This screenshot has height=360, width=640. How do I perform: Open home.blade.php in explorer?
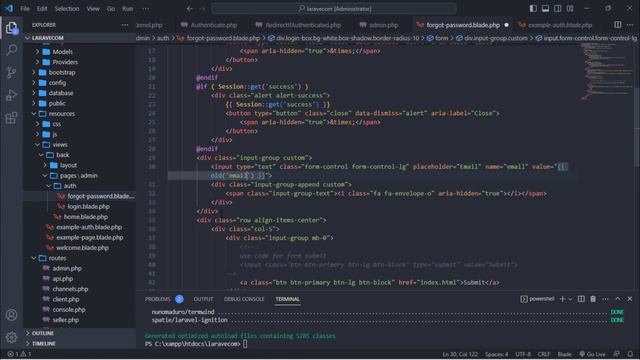(x=79, y=217)
